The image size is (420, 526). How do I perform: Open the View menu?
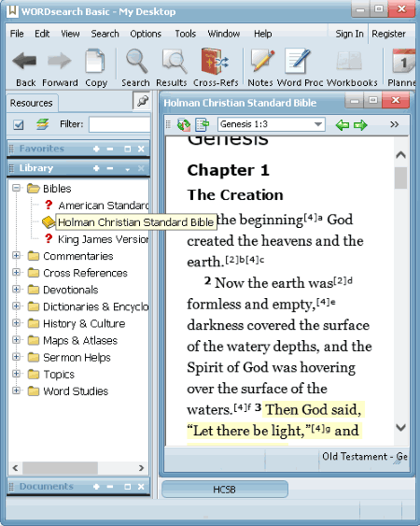pyautogui.click(x=70, y=34)
